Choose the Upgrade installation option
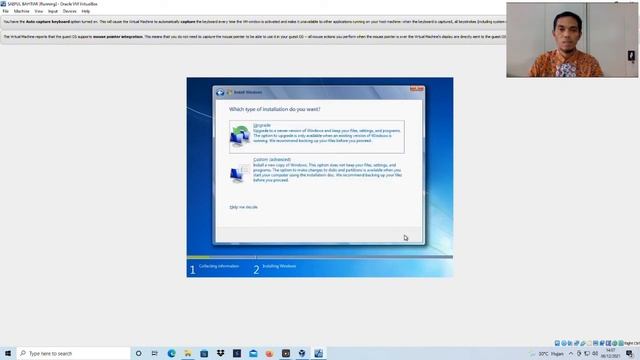 (x=317, y=136)
